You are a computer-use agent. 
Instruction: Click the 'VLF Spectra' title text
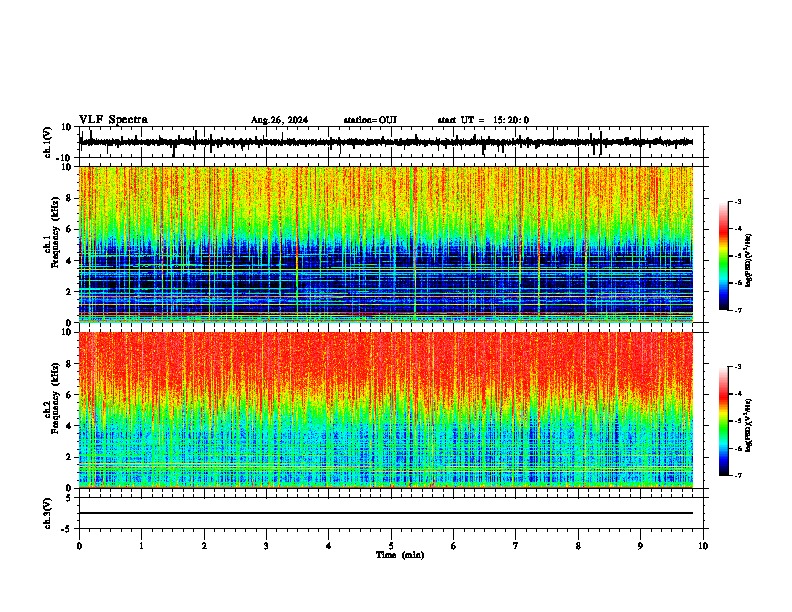click(113, 120)
